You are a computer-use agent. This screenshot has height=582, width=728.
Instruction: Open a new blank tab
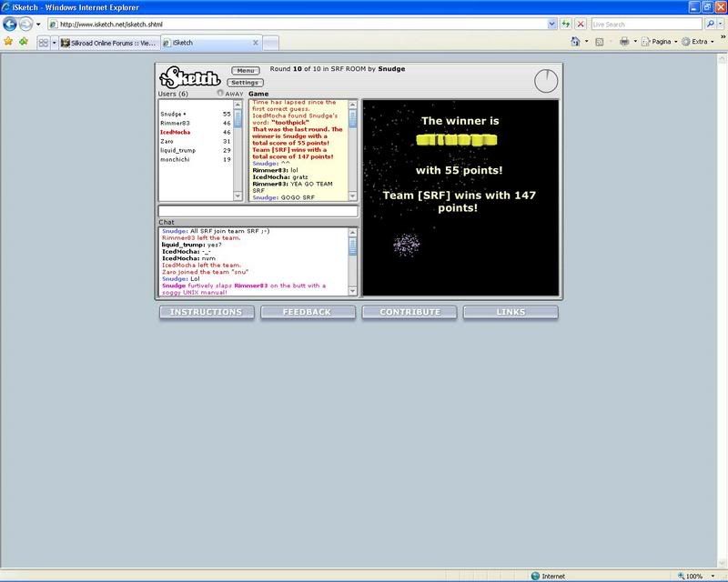coord(270,43)
